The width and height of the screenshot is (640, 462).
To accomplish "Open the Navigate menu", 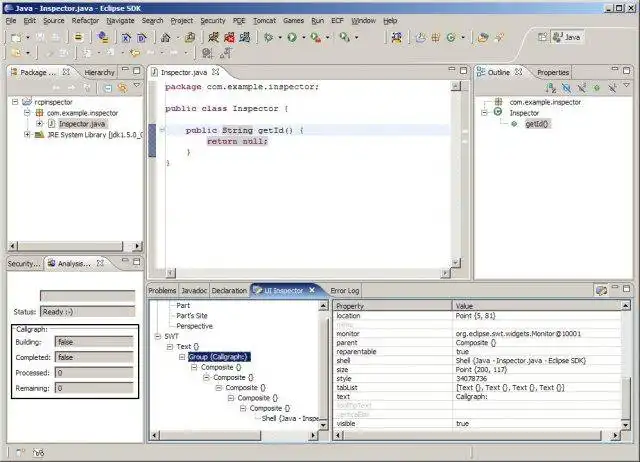I will click(120, 20).
